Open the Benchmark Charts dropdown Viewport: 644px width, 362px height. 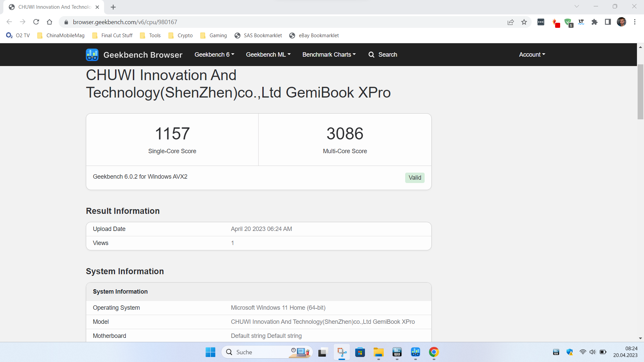[x=329, y=55]
